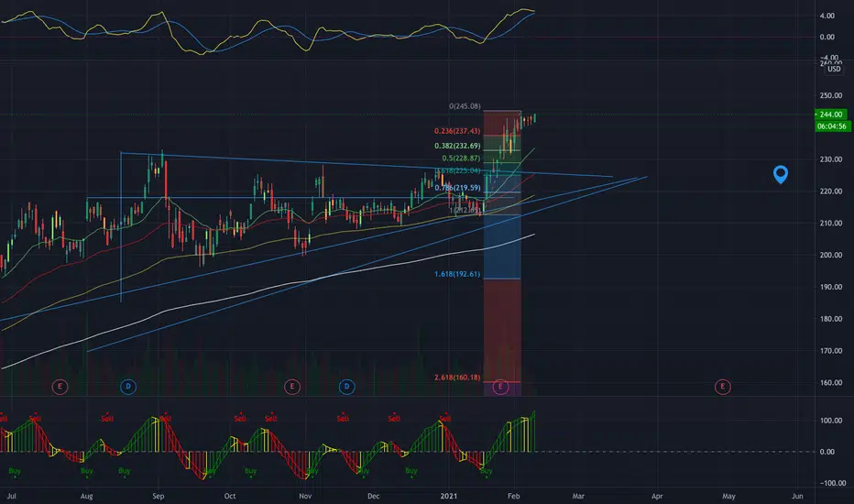Click the 170.00 price axis label
The width and height of the screenshot is (854, 504).
(830, 351)
